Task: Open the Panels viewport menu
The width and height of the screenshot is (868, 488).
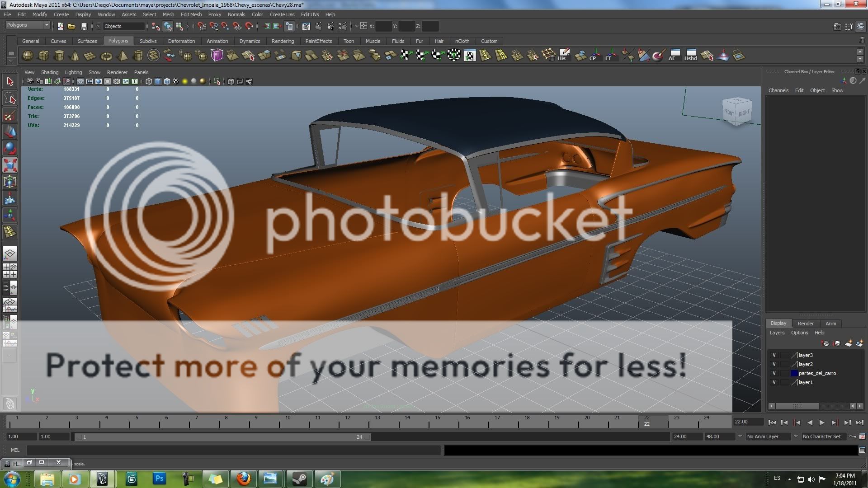Action: (x=141, y=72)
